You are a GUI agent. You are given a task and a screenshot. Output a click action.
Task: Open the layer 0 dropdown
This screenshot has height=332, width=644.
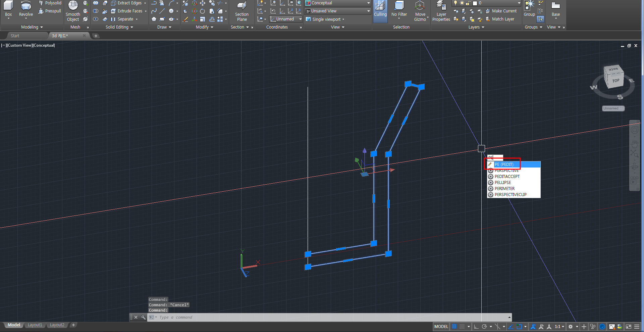tap(486, 3)
